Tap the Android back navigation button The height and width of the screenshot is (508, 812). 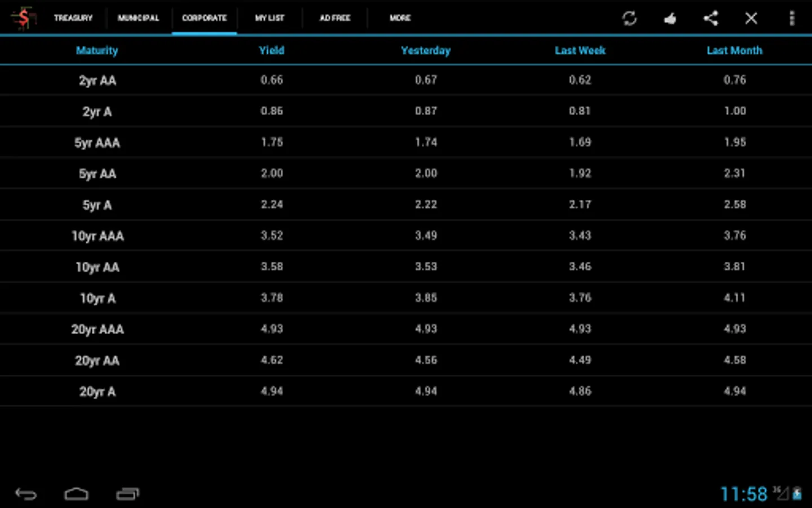pos(26,494)
